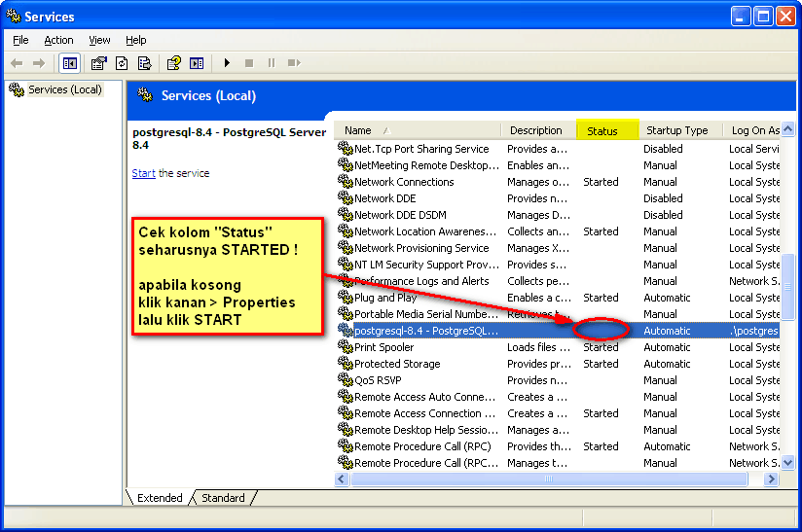This screenshot has width=802, height=532.
Task: Click the Pause Service toolbar icon
Action: [272, 63]
